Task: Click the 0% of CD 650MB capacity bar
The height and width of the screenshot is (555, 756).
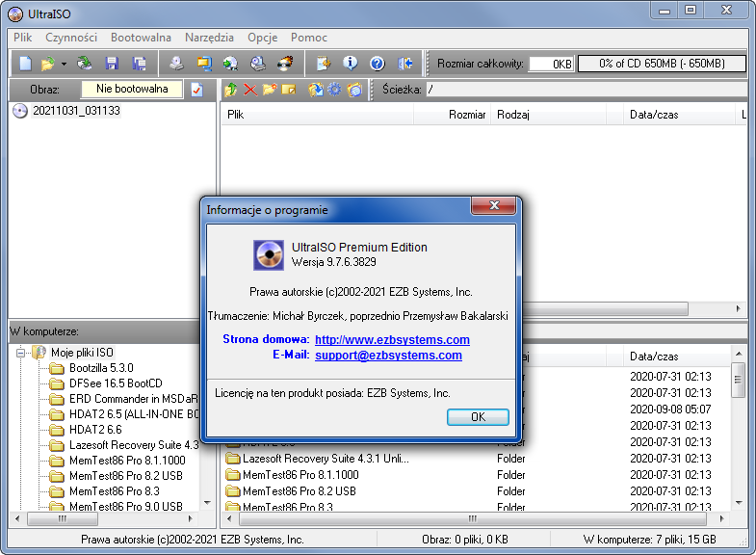Action: click(x=662, y=64)
